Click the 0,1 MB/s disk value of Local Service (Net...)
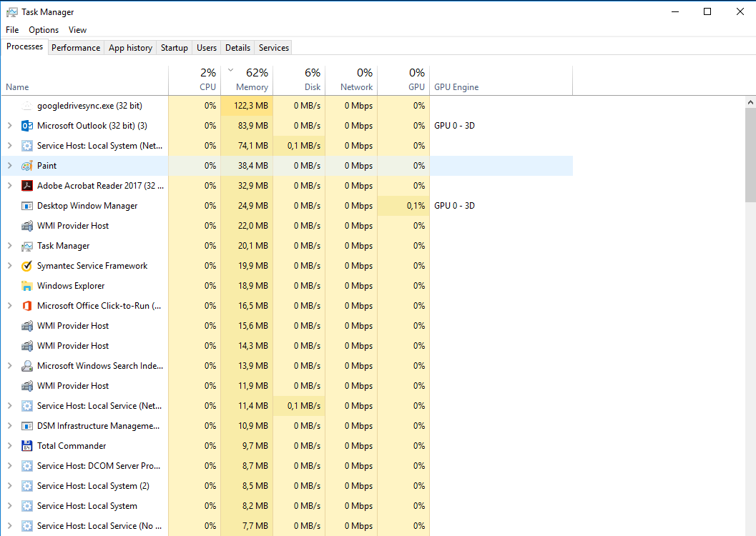The image size is (756, 536). point(300,406)
